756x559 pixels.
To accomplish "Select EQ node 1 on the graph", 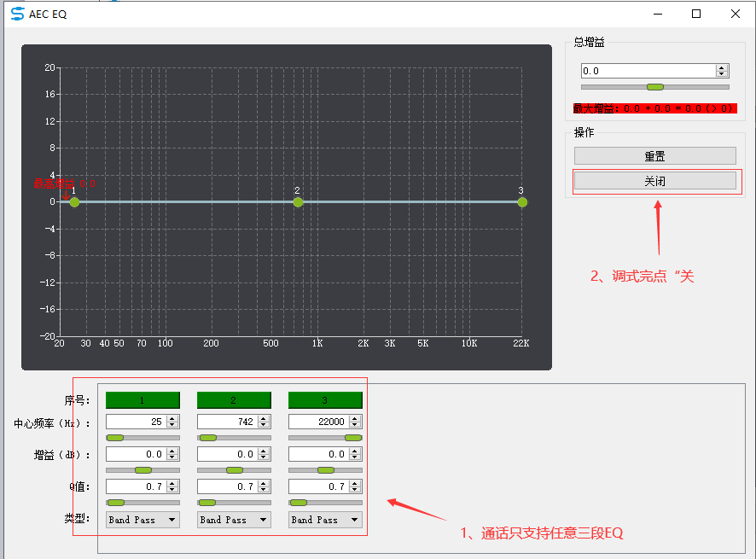I will (x=74, y=202).
